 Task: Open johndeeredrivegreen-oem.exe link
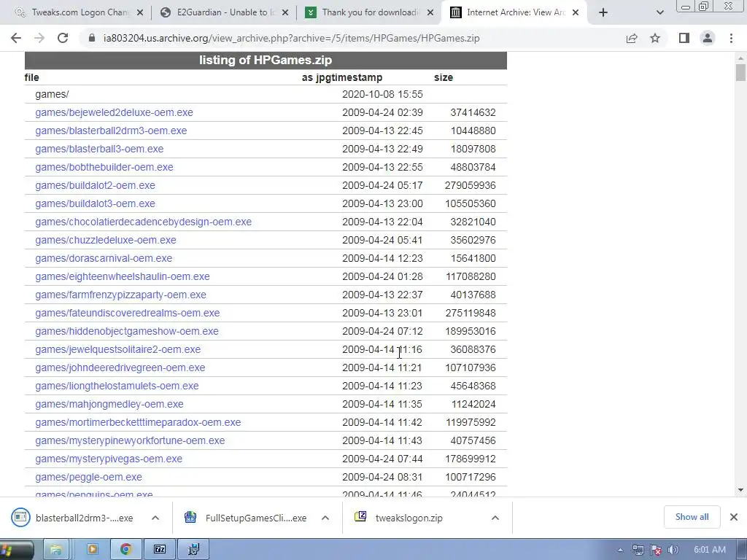pyautogui.click(x=120, y=367)
